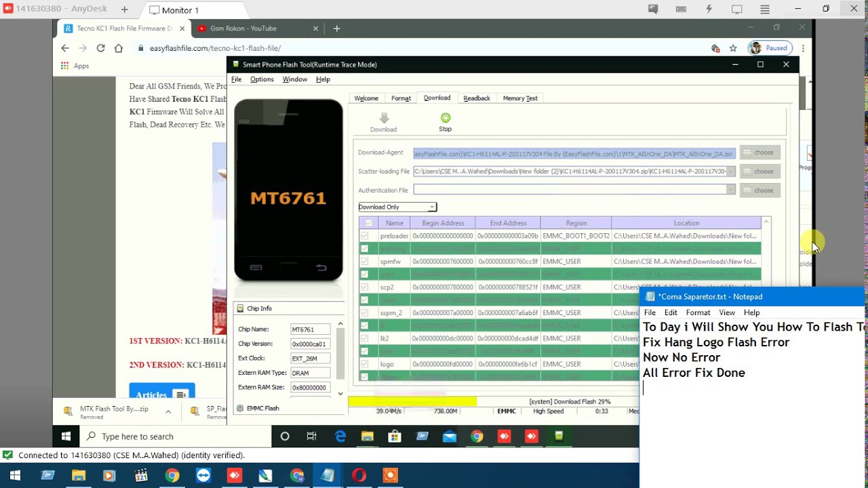Toggle select-all checkbox in table header
This screenshot has height=488, width=868.
pyautogui.click(x=369, y=223)
